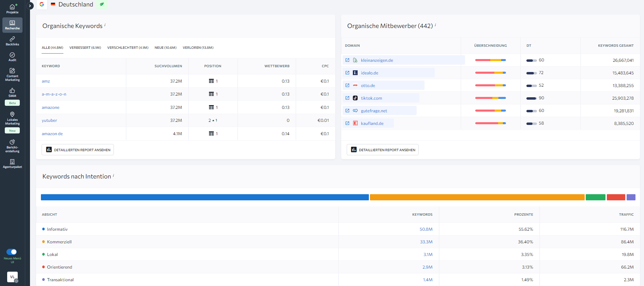Click SERP features icon for a-m-a-z-o-n

(x=211, y=94)
